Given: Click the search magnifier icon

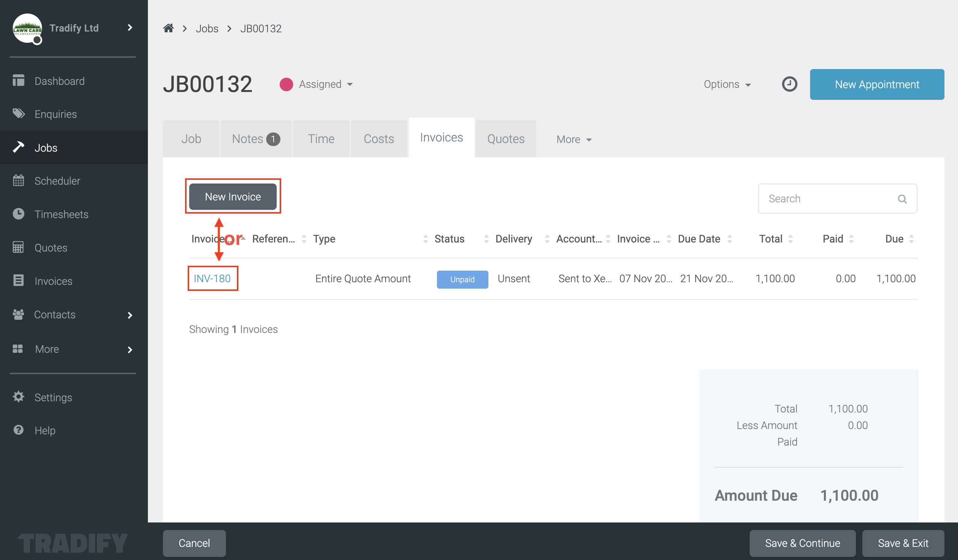Looking at the screenshot, I should pyautogui.click(x=902, y=199).
